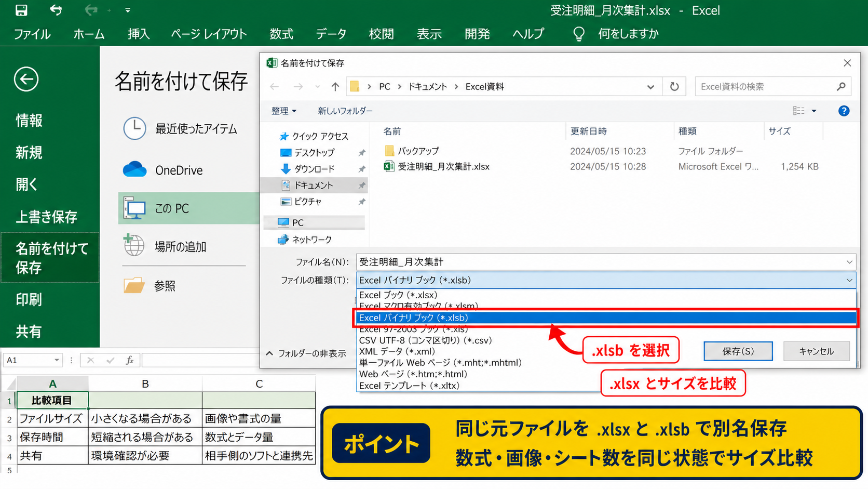This screenshot has height=489, width=868.
Task: Click the blue help question mark icon
Action: pos(844,111)
